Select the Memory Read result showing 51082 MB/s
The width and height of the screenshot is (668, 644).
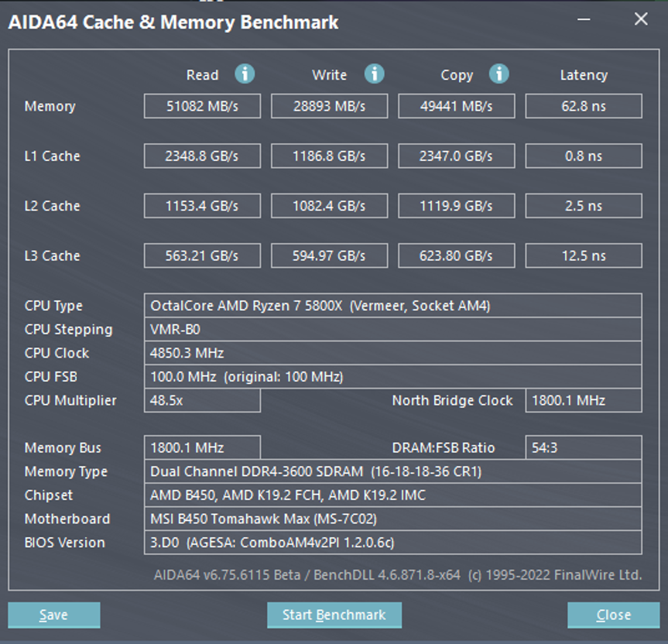pos(202,106)
